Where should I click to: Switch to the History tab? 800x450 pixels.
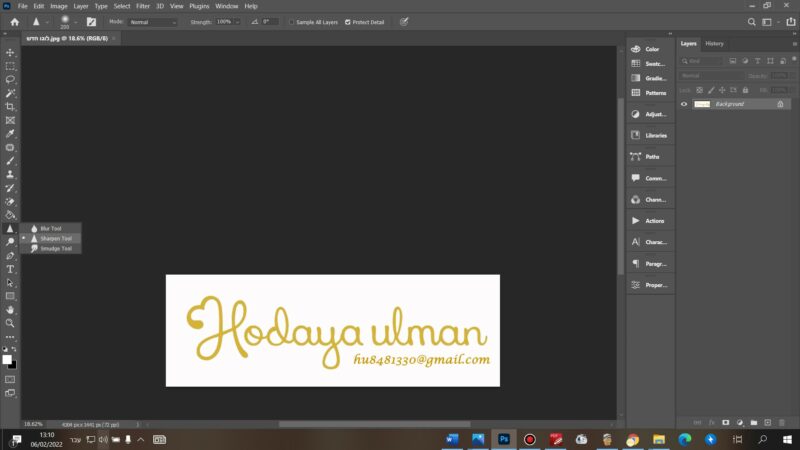click(714, 43)
